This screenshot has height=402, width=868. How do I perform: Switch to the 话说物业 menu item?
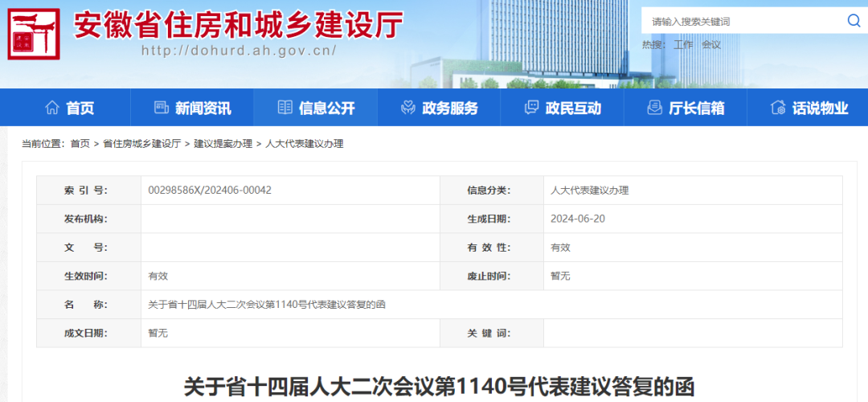[x=820, y=108]
